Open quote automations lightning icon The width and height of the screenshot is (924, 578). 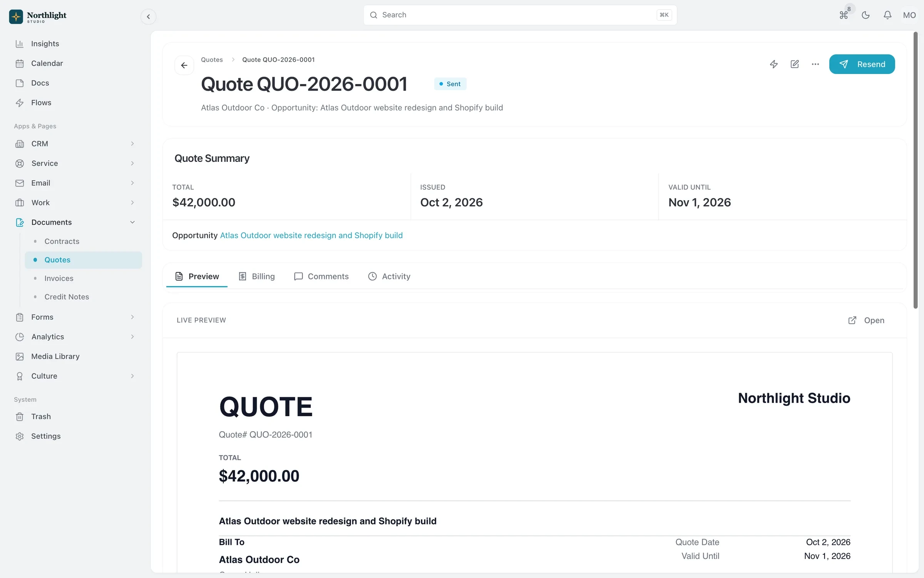(x=774, y=64)
